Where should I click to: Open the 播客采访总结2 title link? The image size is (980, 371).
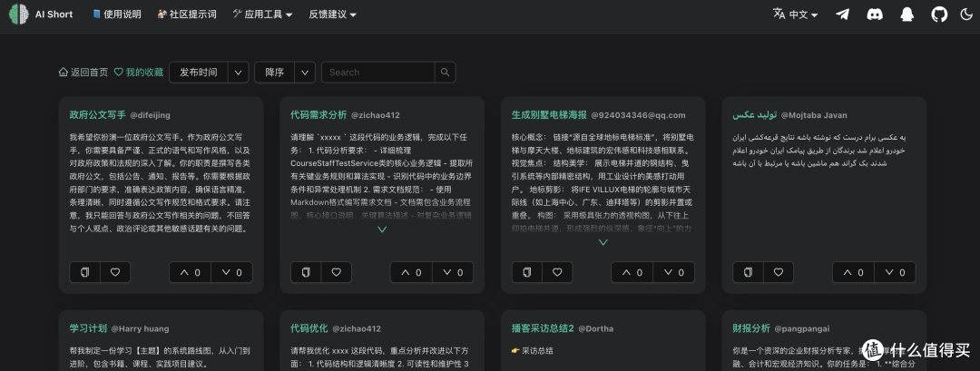click(x=543, y=327)
